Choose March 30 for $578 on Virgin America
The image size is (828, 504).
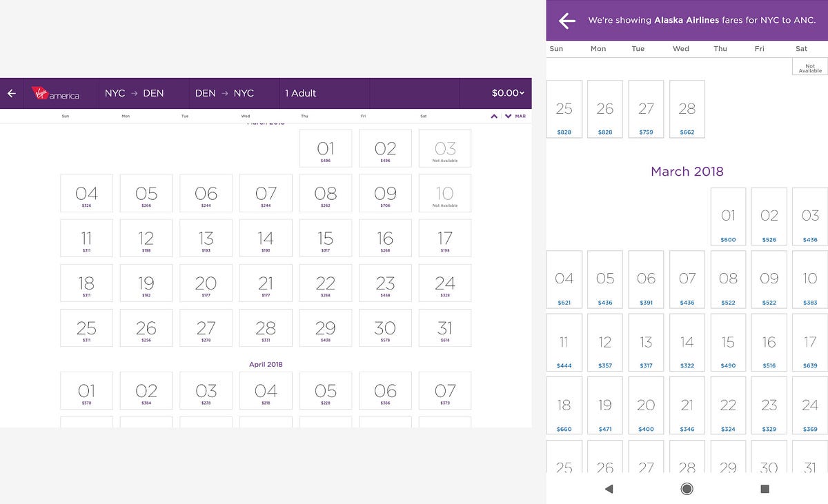385,327
